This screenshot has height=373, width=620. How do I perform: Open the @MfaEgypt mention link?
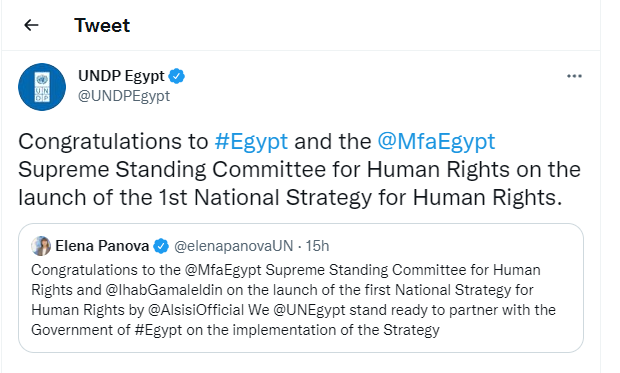[x=436, y=141]
